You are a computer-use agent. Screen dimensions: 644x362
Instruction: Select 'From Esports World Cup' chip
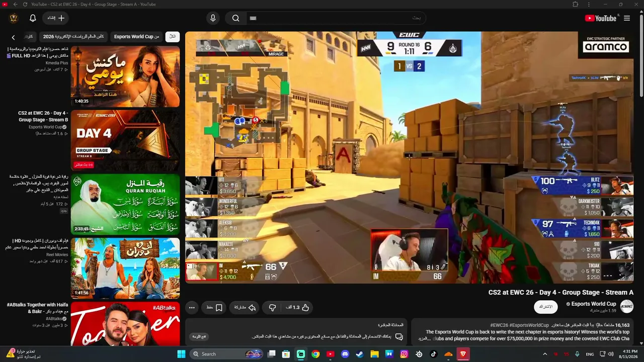pyautogui.click(x=136, y=37)
